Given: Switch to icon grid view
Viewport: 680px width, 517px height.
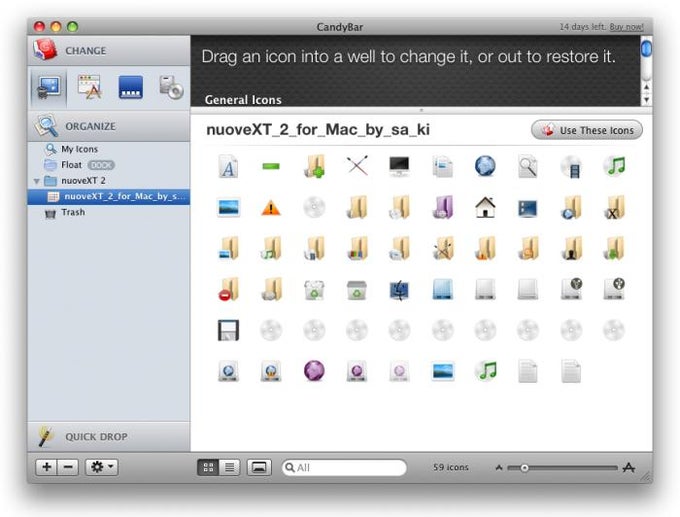Looking at the screenshot, I should point(208,467).
